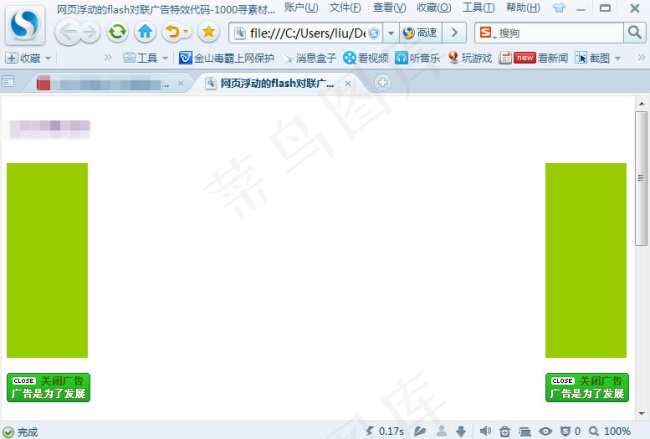Open 账户(U) menu
The height and width of the screenshot is (439, 650).
301,8
